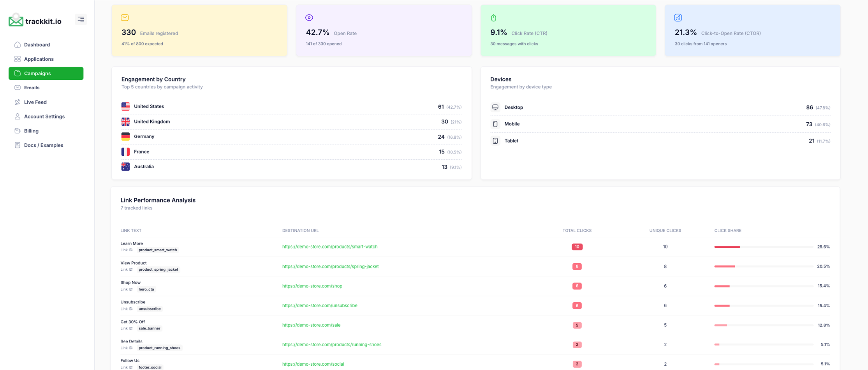Click the purple Open Rate target icon
Screen dimensions: 868x370
(x=309, y=17)
